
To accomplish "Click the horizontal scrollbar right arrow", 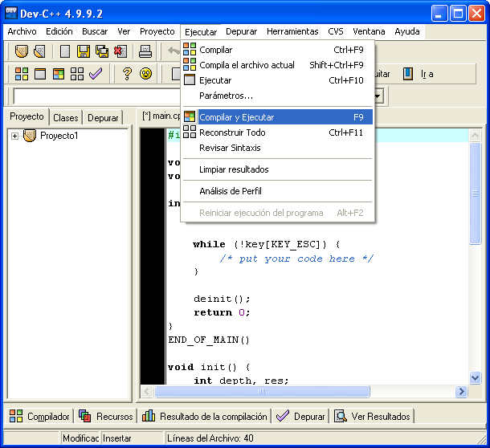I will [461, 392].
